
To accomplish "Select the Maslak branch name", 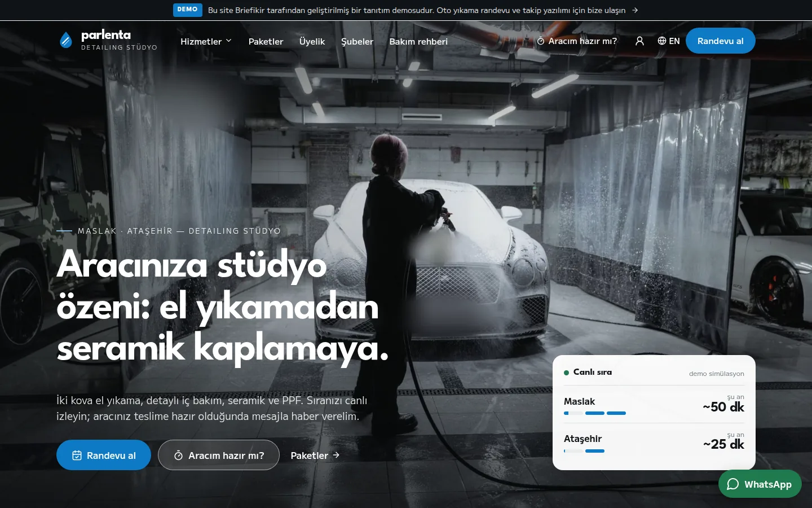I will (579, 401).
